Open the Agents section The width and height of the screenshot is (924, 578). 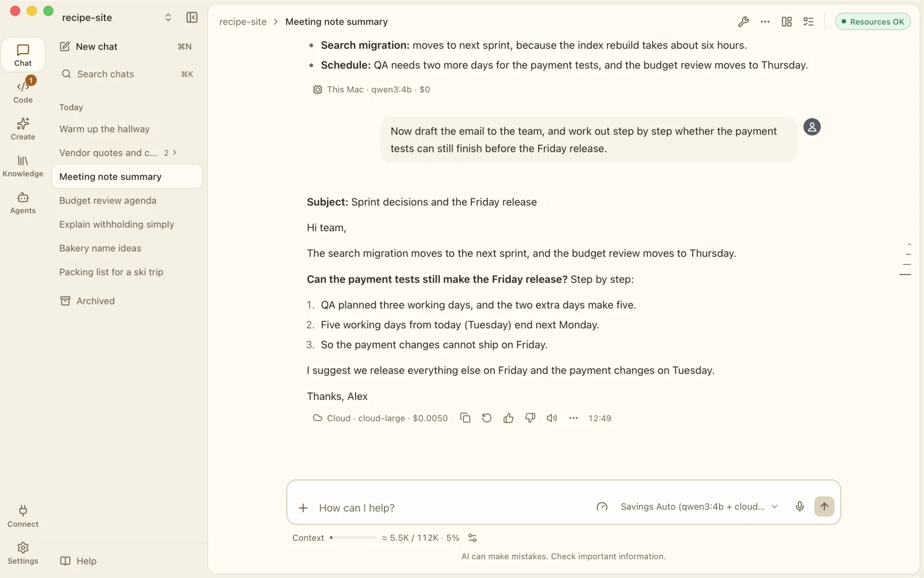[23, 202]
